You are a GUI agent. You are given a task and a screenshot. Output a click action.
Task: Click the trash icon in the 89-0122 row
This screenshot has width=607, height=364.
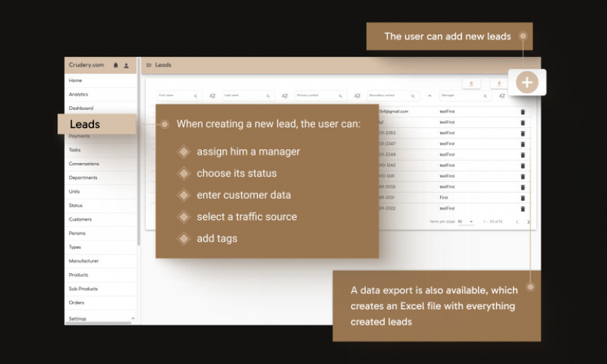(x=522, y=209)
